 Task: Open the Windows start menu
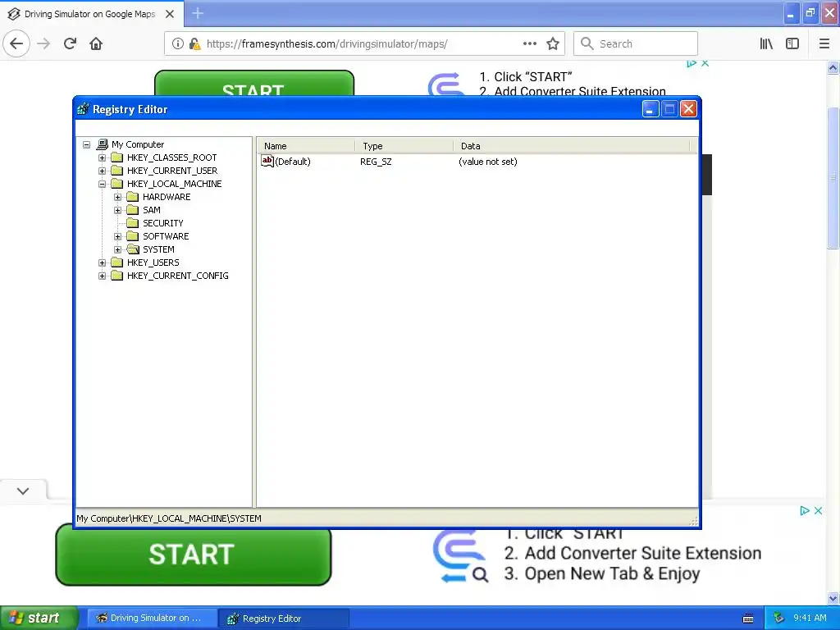point(39,618)
